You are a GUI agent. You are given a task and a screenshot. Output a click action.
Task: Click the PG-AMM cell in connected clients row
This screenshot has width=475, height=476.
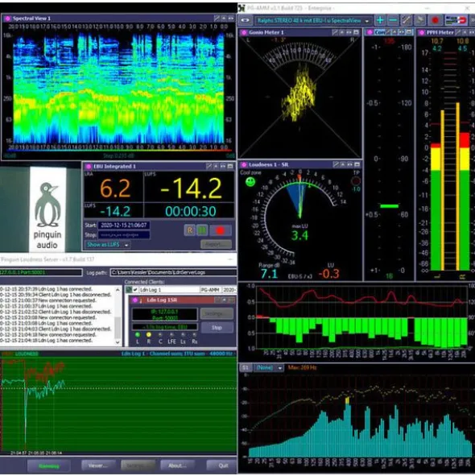[210, 290]
